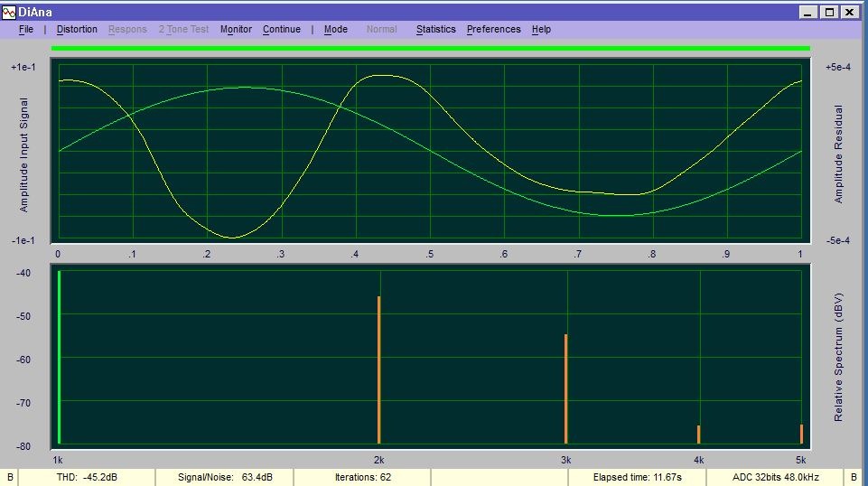Click the Relative Spectrum (dBV) axis label

pyautogui.click(x=838, y=357)
